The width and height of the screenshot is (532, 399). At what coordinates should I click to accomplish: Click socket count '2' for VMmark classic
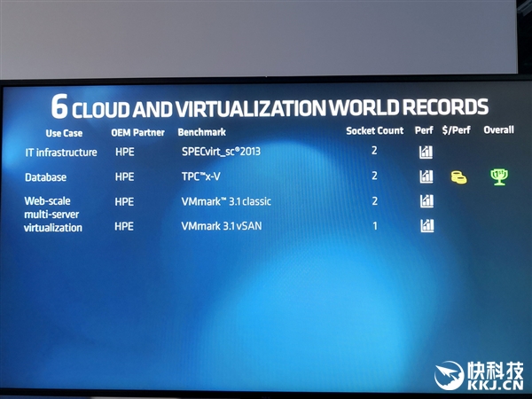[374, 201]
